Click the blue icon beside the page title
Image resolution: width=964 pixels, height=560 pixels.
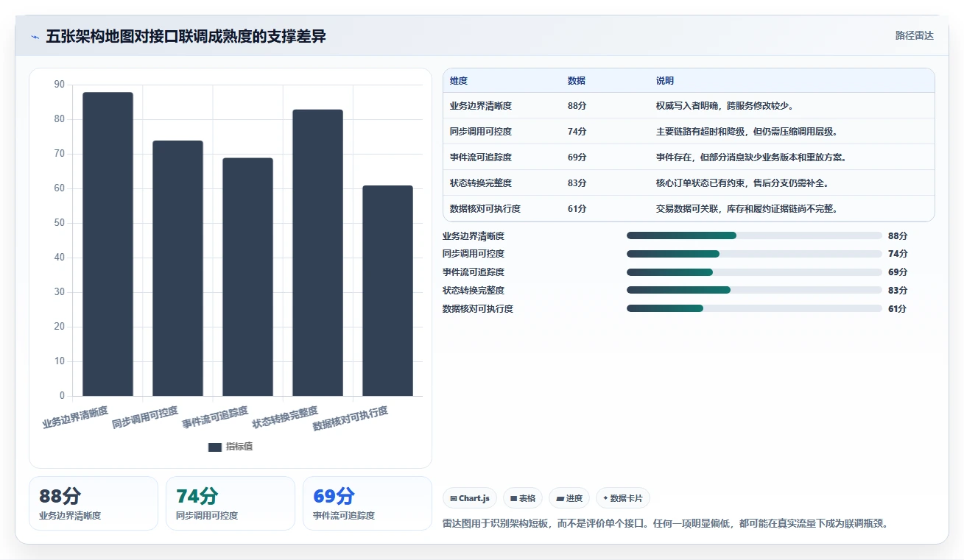point(35,37)
